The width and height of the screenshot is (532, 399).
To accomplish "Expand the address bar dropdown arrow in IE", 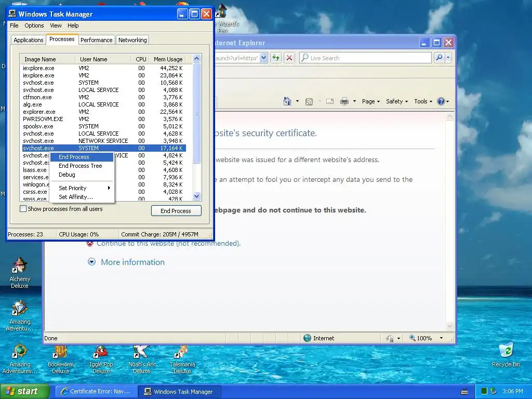I will coord(263,58).
